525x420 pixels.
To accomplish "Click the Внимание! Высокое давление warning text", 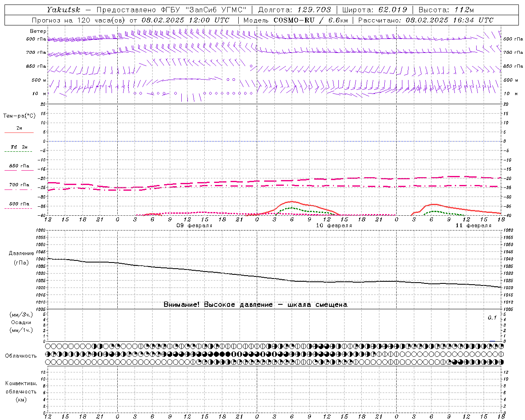I will 255,305.
